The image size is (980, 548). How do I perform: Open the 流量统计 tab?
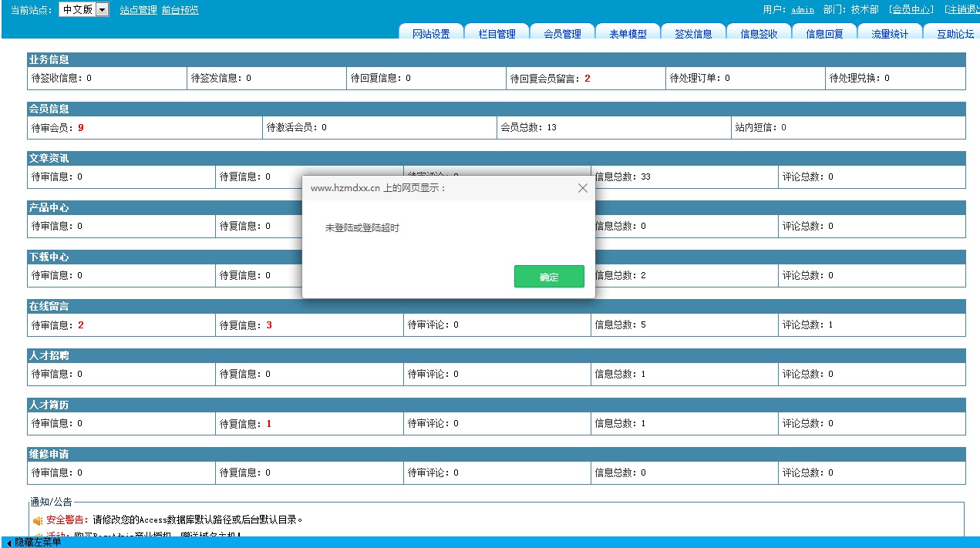pyautogui.click(x=890, y=34)
